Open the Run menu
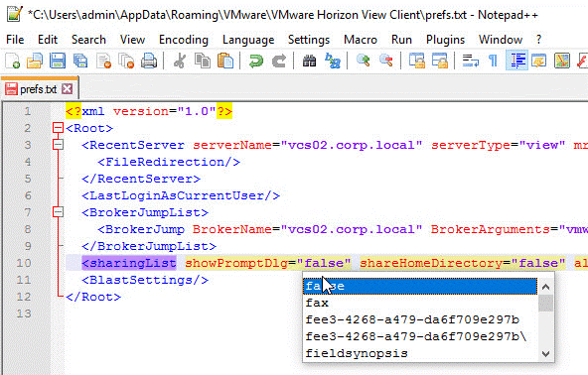 (x=401, y=40)
